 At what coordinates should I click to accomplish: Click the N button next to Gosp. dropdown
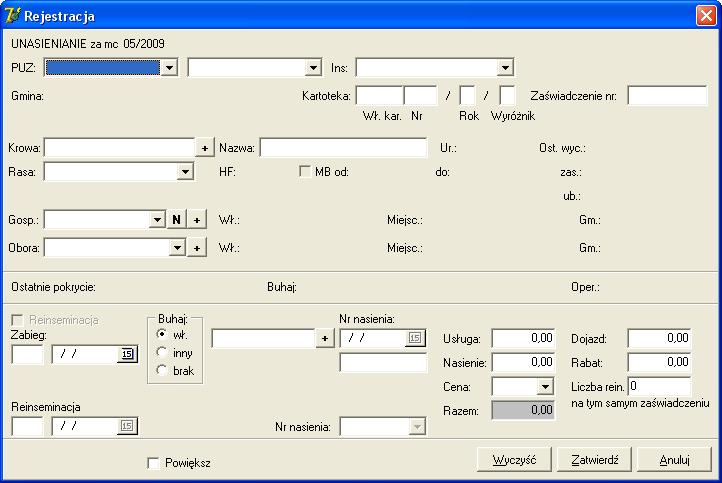pos(176,220)
